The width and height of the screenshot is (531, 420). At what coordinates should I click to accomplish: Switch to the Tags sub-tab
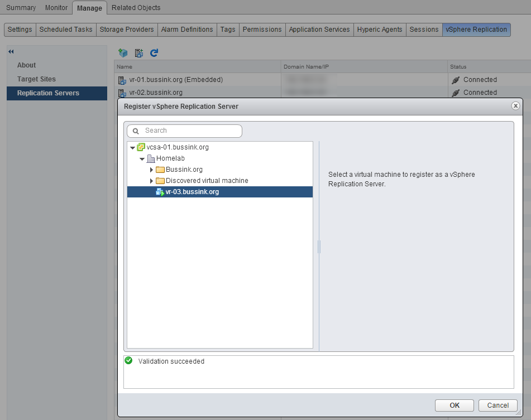(228, 30)
